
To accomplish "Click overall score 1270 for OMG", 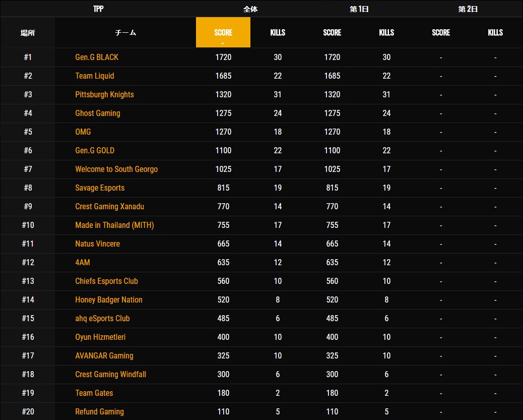I will pos(223,132).
